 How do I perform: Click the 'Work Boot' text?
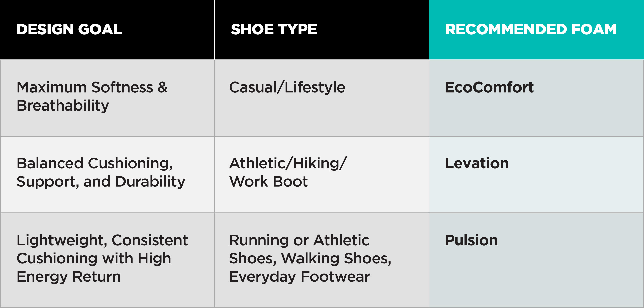[x=268, y=182]
